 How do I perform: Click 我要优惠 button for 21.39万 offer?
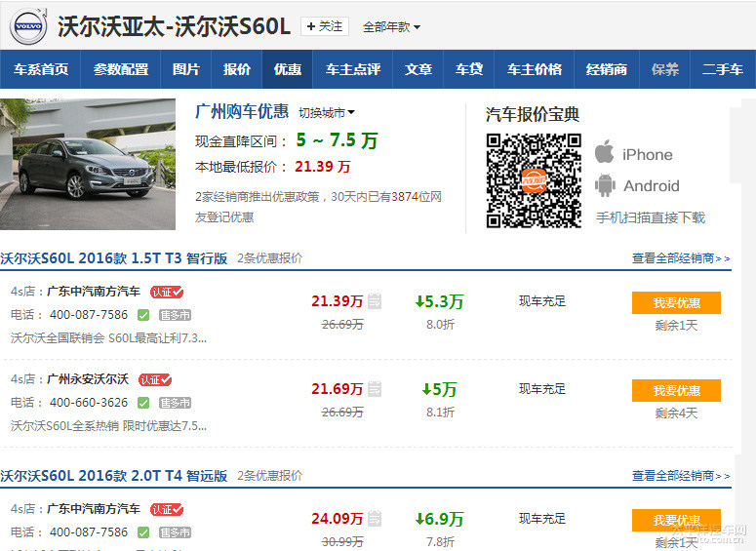(676, 302)
